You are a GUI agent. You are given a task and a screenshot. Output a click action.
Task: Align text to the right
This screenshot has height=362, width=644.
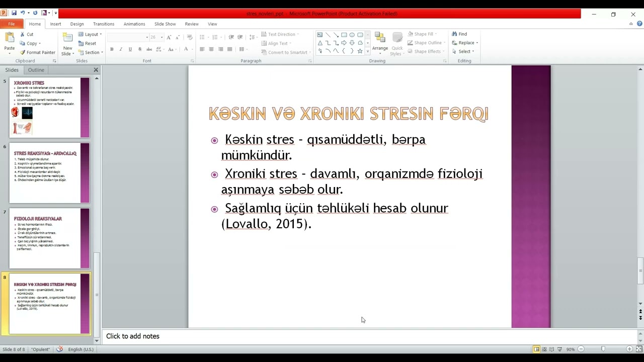[220, 49]
